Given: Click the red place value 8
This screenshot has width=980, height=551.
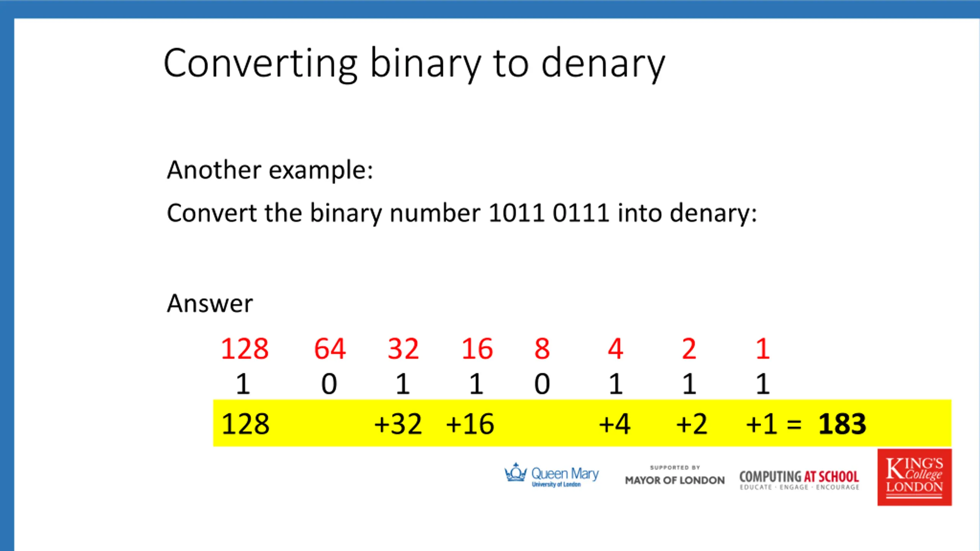Looking at the screenshot, I should 542,349.
